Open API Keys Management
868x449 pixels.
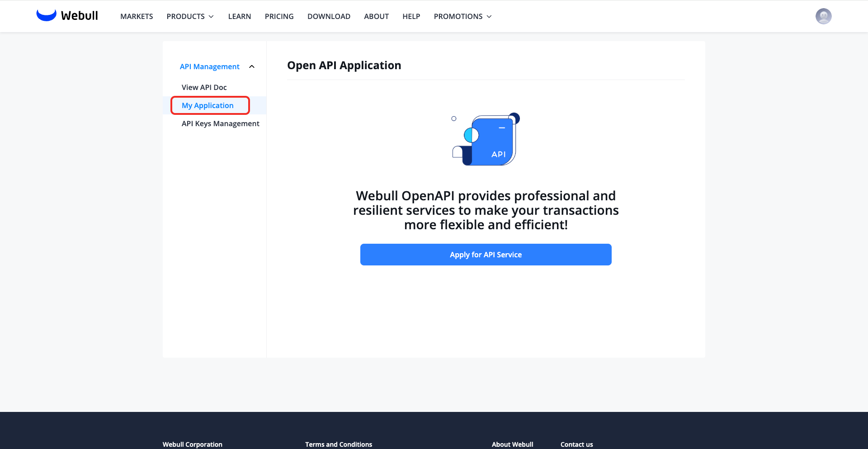tap(221, 123)
